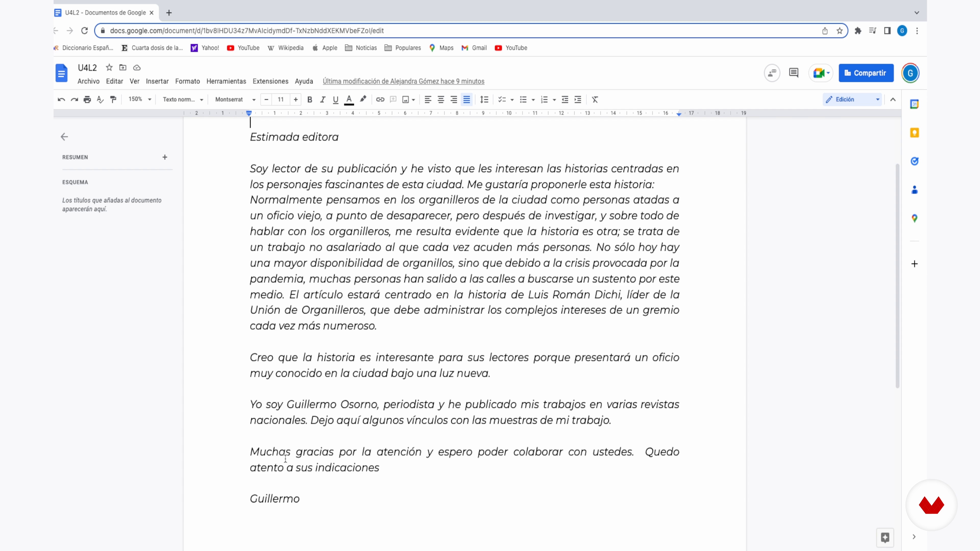Viewport: 980px width, 551px height.
Task: Toggle underline formatting
Action: (336, 100)
